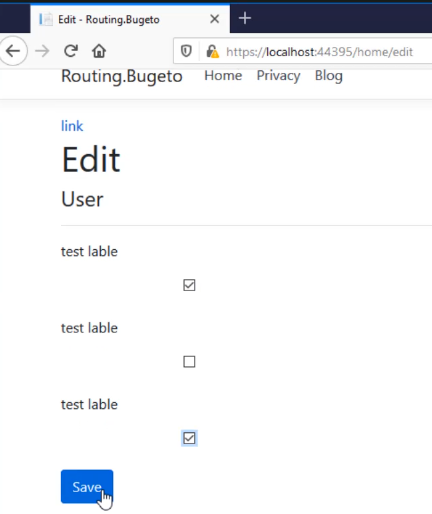
Task: Click the padlock warning site info icon
Action: point(212,51)
